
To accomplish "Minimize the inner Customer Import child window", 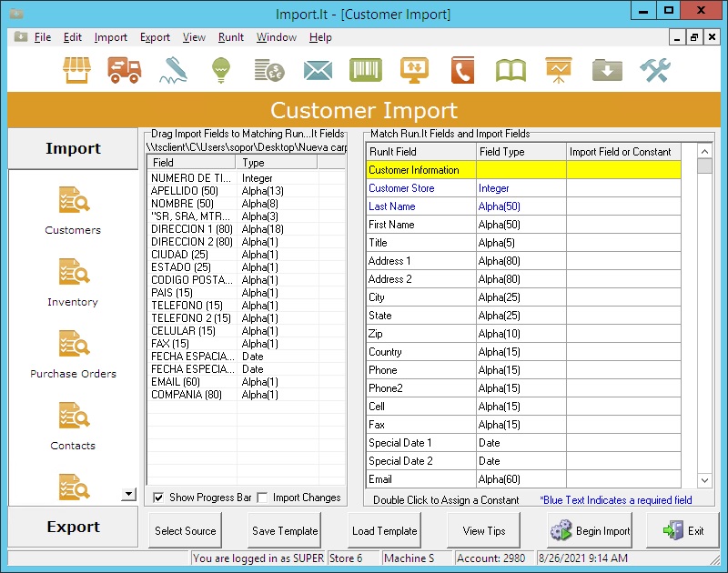I will [677, 37].
